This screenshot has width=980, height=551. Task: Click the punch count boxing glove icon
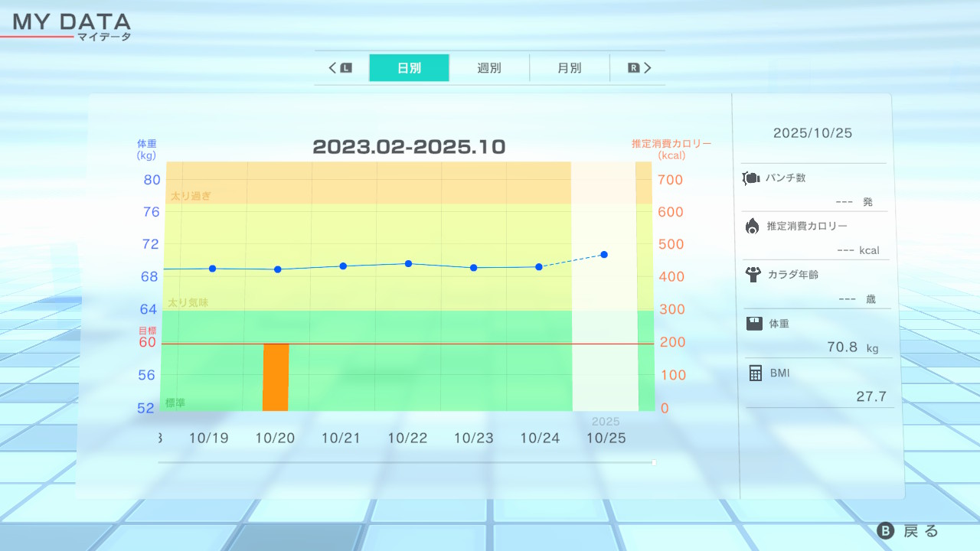pos(751,178)
